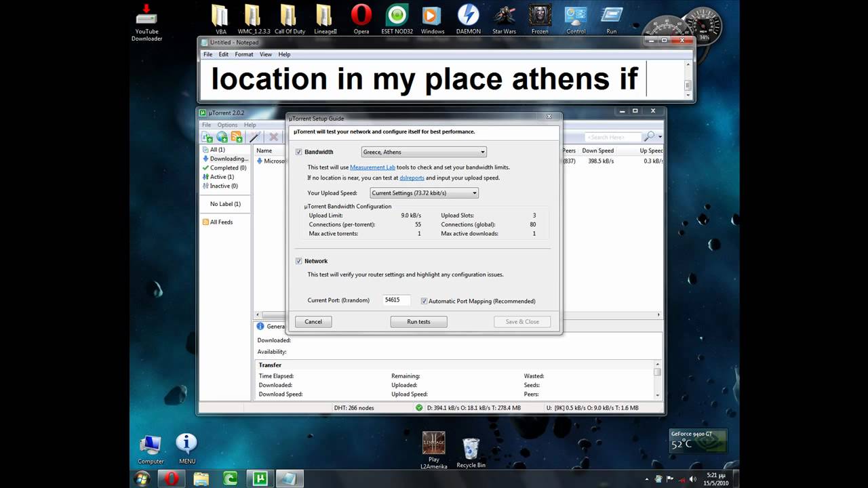
Task: Click the Cancel button in Setup Guide
Action: 313,321
